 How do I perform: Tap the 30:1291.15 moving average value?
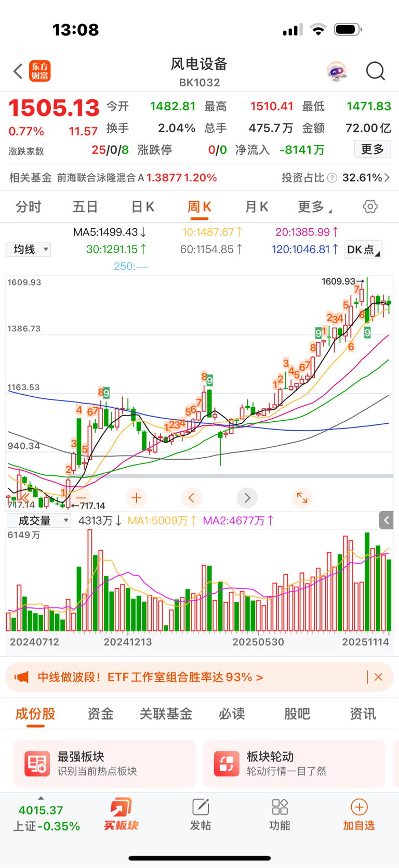(116, 250)
